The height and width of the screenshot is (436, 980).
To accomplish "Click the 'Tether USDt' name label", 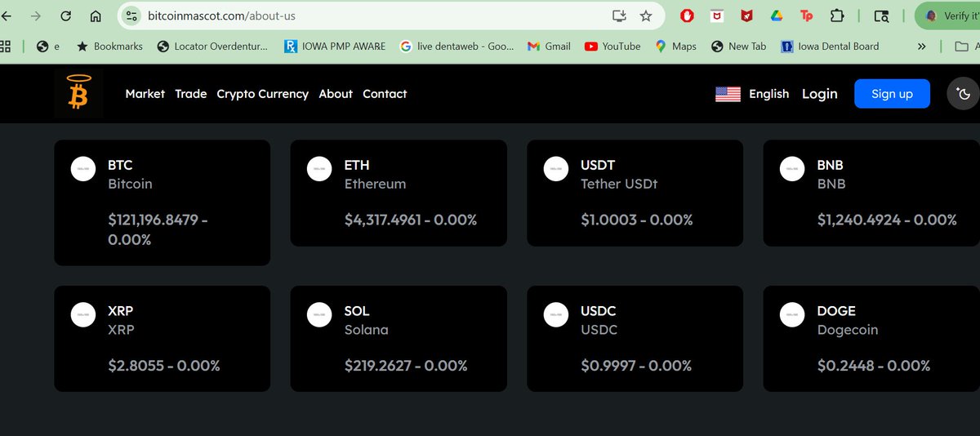I will click(619, 184).
